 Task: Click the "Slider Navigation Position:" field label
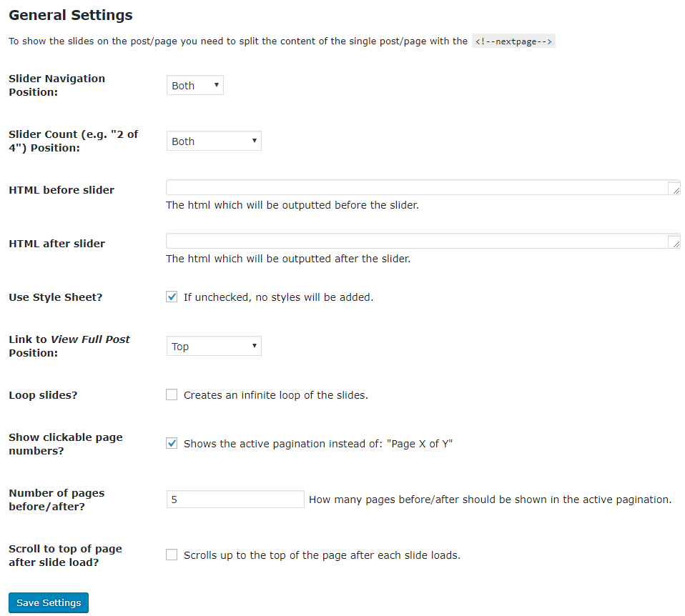tap(56, 85)
